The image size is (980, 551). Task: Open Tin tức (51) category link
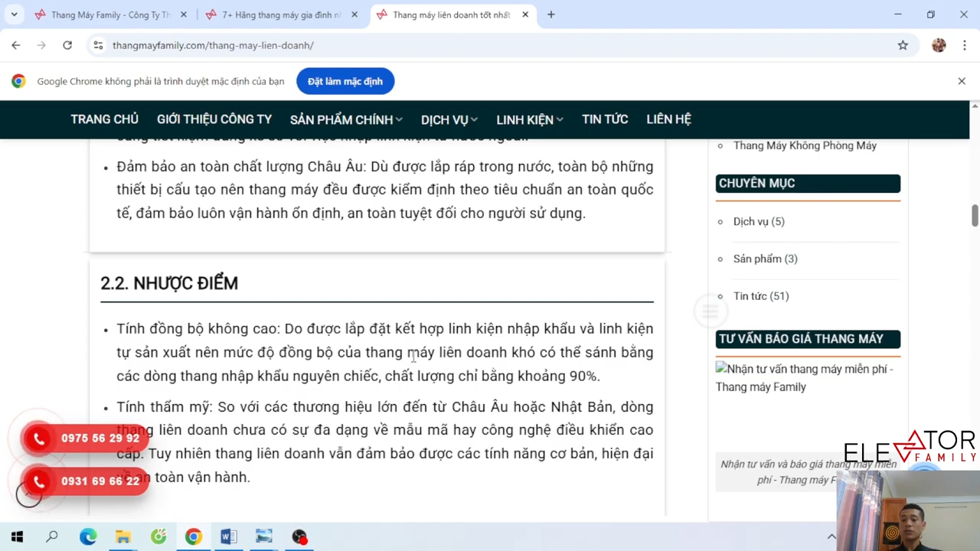tap(760, 296)
